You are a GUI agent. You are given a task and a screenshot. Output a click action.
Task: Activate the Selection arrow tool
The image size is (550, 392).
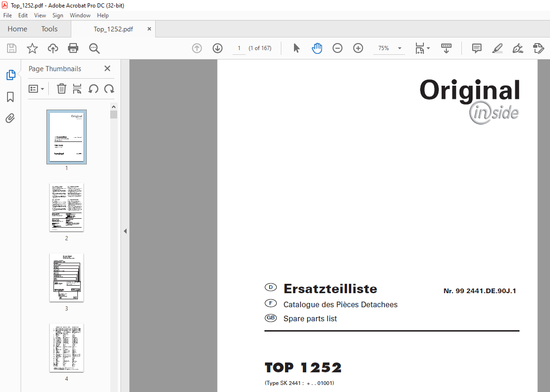tap(296, 48)
